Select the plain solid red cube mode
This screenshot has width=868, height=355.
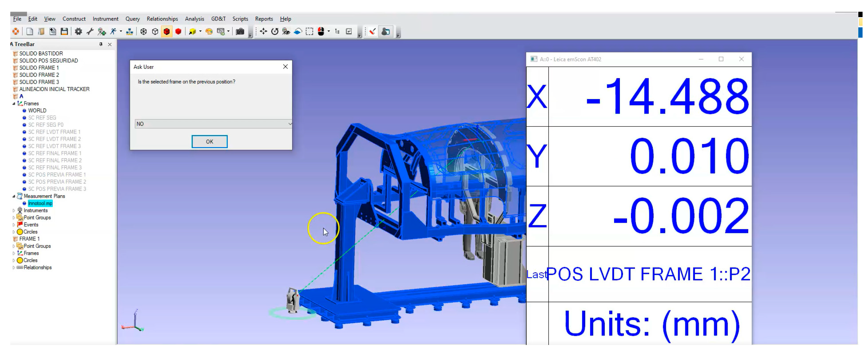(178, 32)
